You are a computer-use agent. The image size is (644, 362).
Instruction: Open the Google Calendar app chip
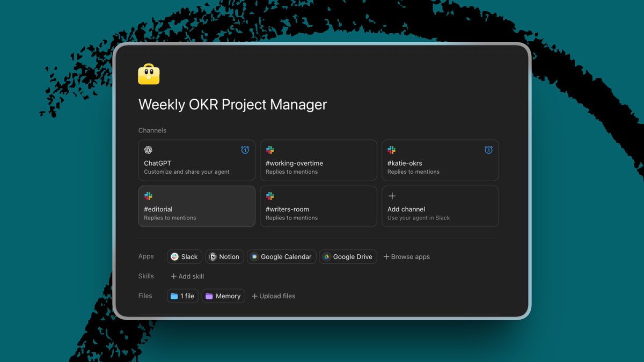click(x=281, y=257)
